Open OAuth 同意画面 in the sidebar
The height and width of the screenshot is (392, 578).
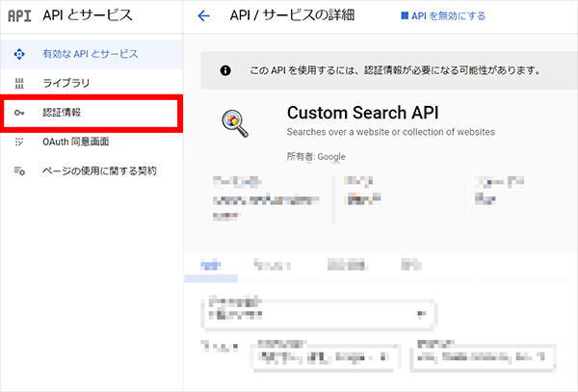(x=92, y=142)
